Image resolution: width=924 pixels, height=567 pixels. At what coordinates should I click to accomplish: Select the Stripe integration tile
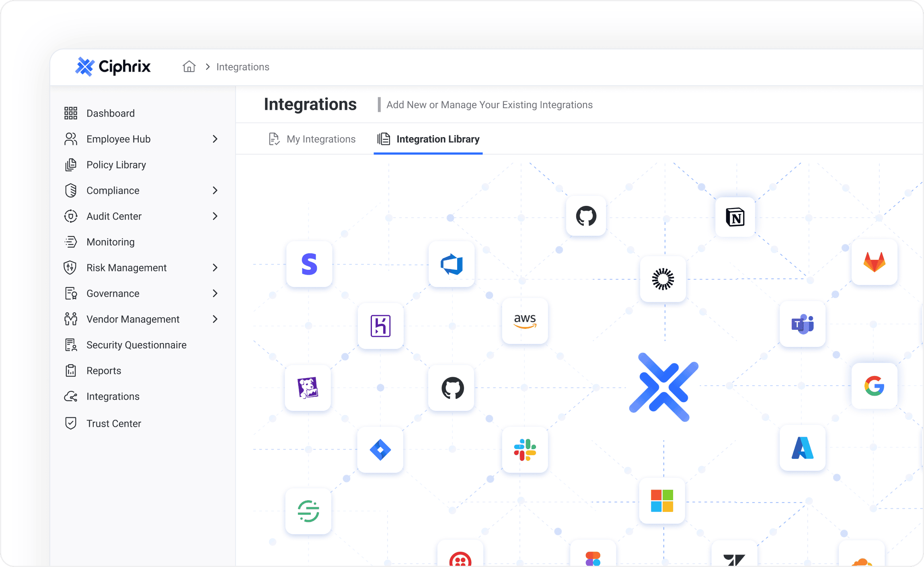point(309,264)
